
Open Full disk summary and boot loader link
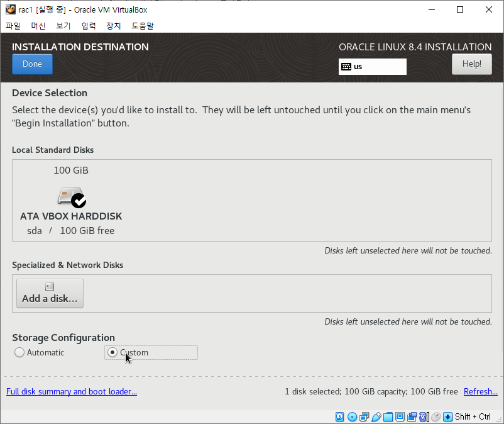tap(72, 391)
